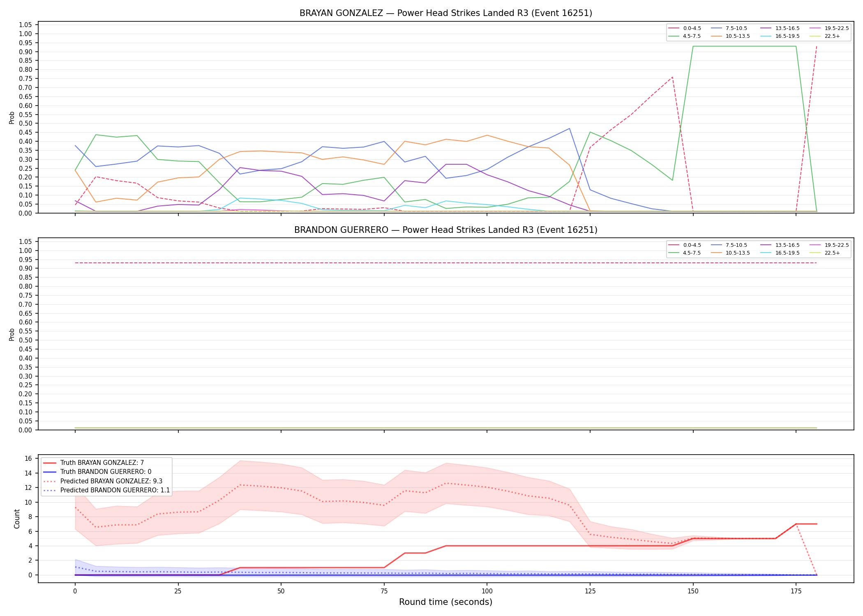
Task: Click the solid blue Truth line swatch in bottom legend
Action: coord(50,472)
